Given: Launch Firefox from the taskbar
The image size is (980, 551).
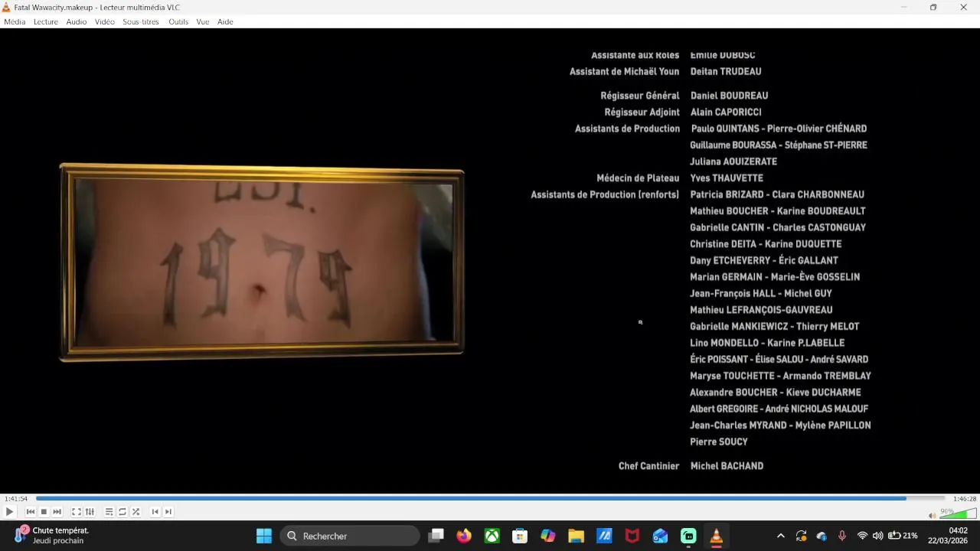Looking at the screenshot, I should click(464, 536).
